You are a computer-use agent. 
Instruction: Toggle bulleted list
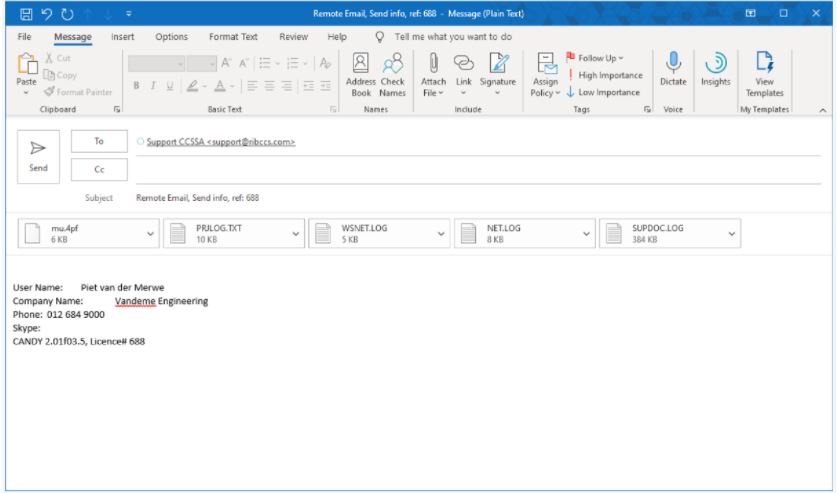(x=265, y=63)
